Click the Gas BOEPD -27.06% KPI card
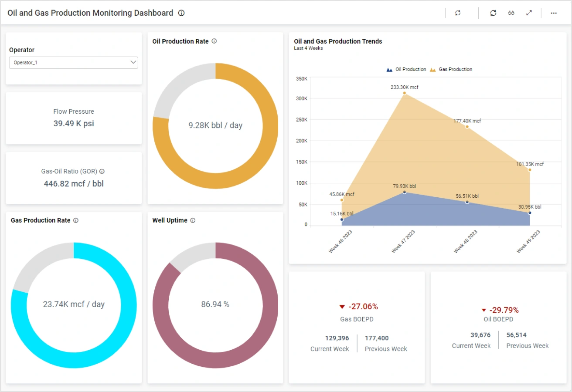572x392 pixels. pyautogui.click(x=357, y=327)
